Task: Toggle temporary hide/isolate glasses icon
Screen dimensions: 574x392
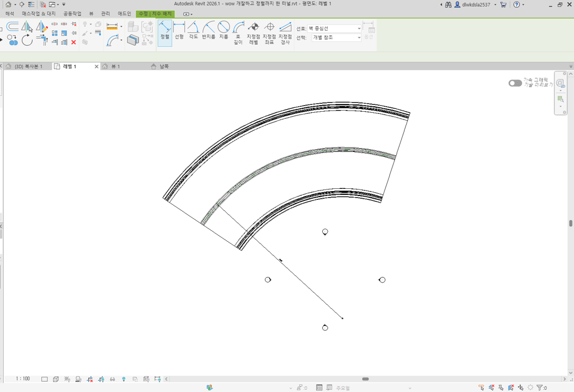Action: click(x=112, y=379)
